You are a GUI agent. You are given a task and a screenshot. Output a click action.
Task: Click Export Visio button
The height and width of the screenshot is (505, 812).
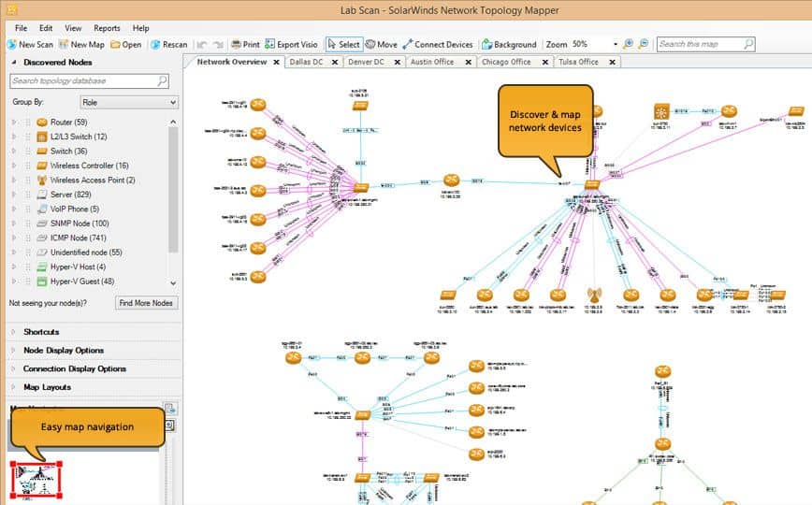(291, 45)
